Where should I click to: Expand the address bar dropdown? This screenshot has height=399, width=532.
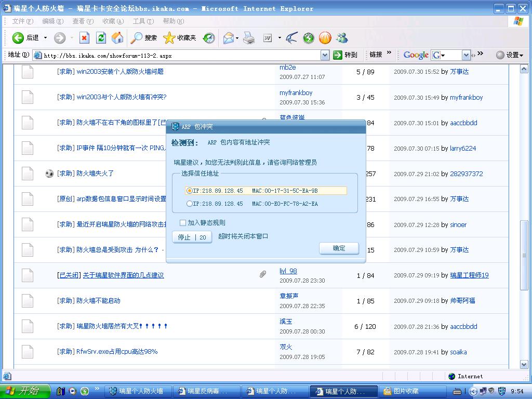click(325, 55)
